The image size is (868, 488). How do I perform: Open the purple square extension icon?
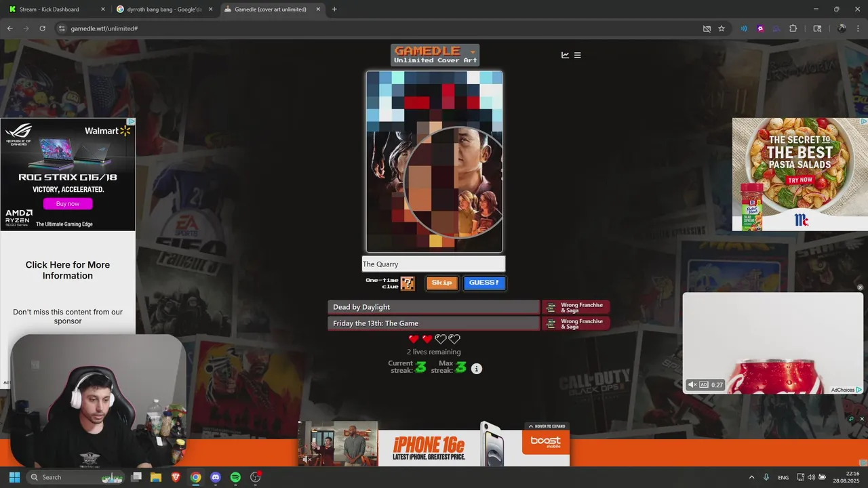click(x=760, y=28)
